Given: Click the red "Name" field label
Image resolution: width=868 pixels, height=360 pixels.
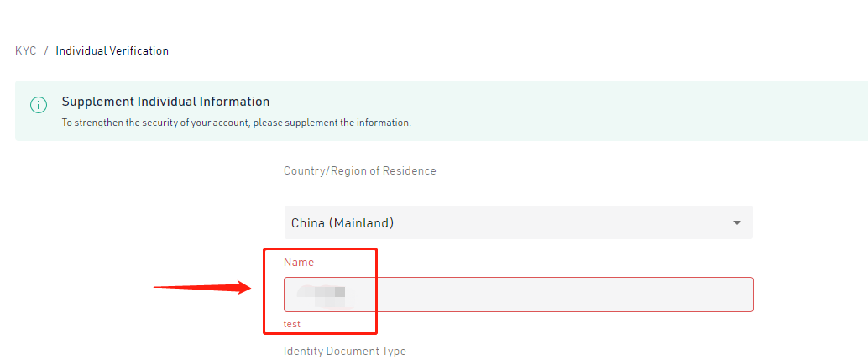Looking at the screenshot, I should (299, 263).
